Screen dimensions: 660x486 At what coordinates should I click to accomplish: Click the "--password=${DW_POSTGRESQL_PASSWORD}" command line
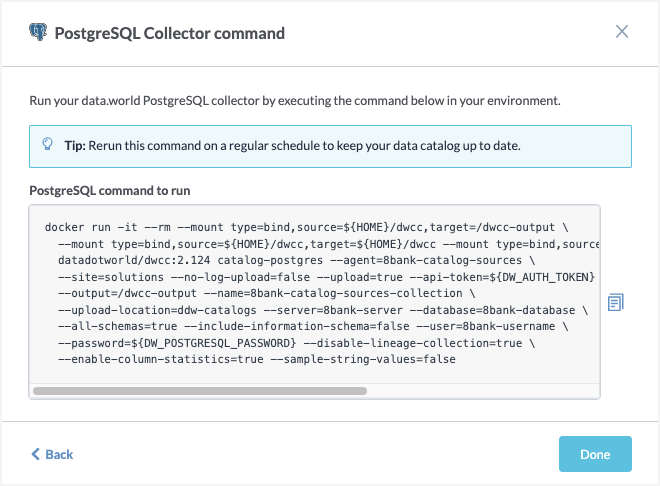coord(296,343)
